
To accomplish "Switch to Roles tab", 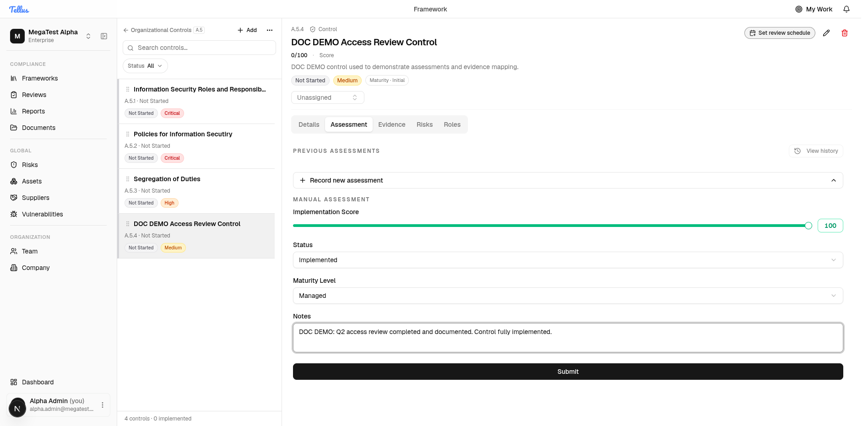I will (452, 124).
